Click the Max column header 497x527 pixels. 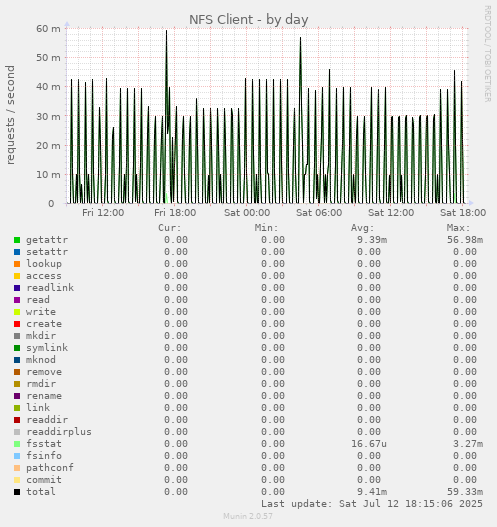click(x=458, y=228)
